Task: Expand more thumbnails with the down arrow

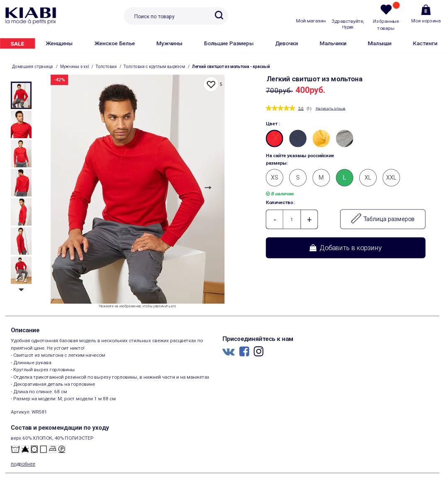Action: (x=21, y=290)
